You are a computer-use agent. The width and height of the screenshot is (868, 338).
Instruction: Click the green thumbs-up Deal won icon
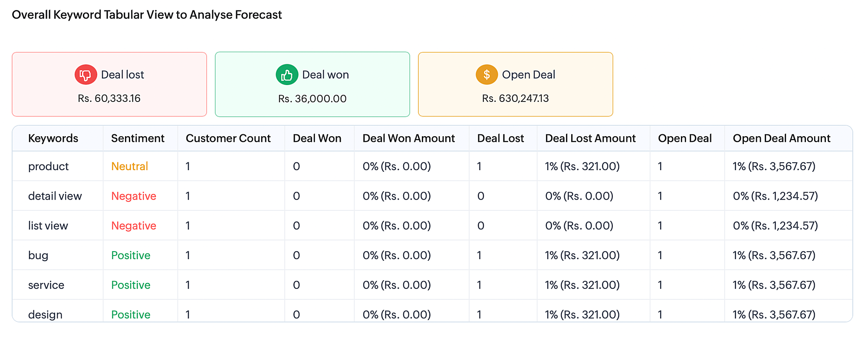tap(287, 75)
